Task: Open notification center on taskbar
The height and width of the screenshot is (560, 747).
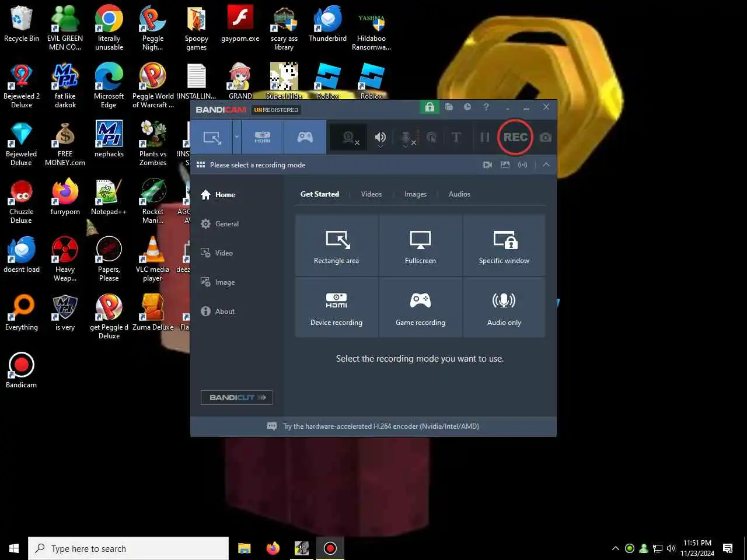Action: [728, 548]
